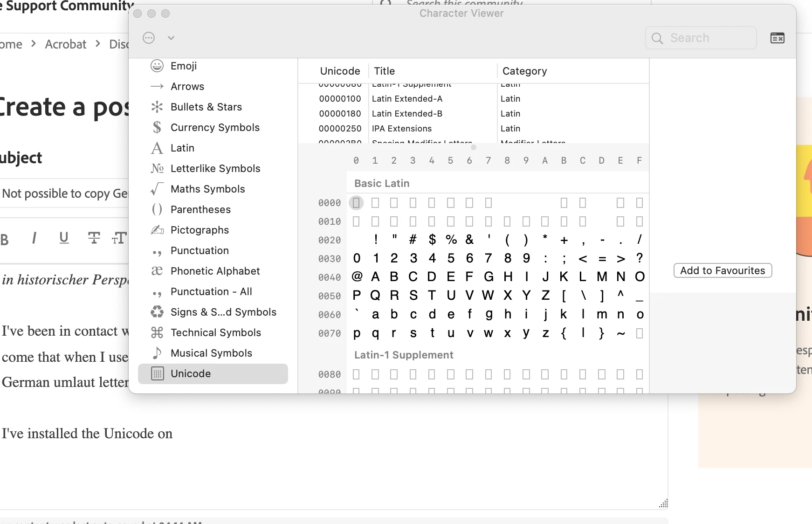Select digit 0 in grid
Screen dimensions: 812x524
click(357, 258)
